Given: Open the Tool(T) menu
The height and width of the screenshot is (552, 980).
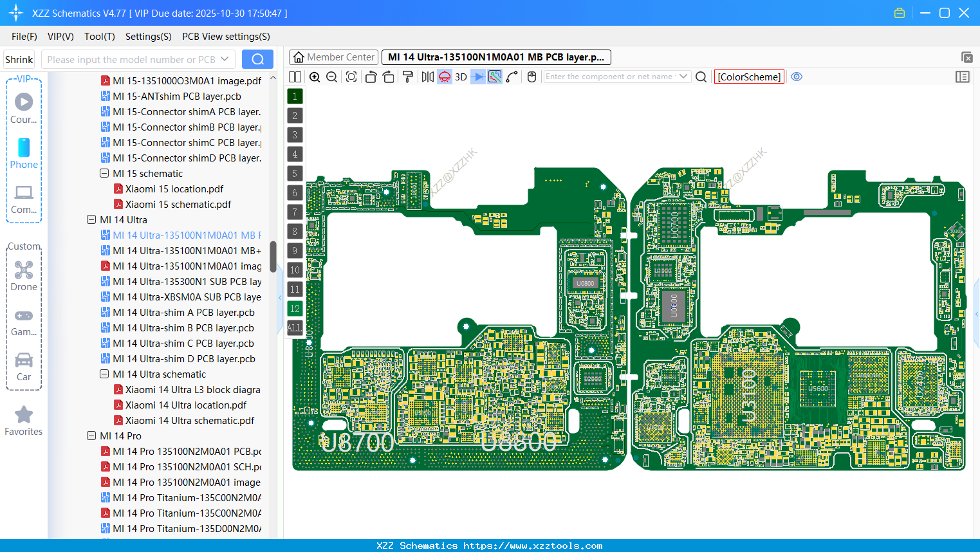Looking at the screenshot, I should tap(99, 37).
